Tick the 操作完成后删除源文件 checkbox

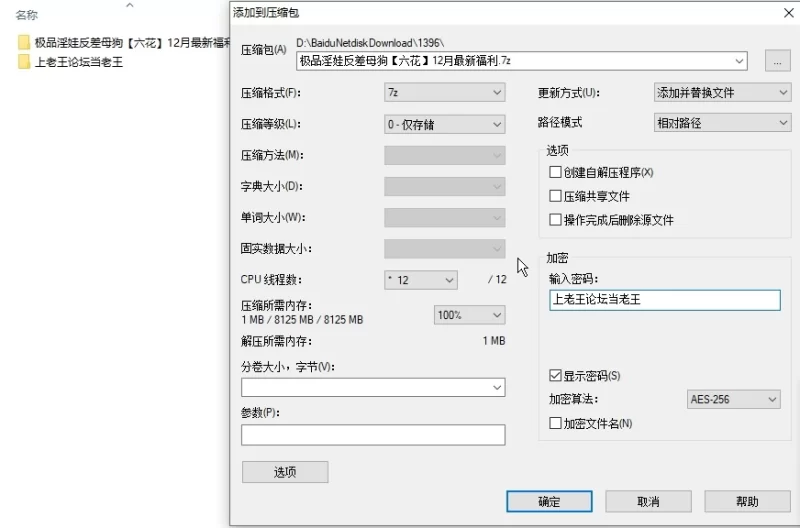click(x=555, y=219)
